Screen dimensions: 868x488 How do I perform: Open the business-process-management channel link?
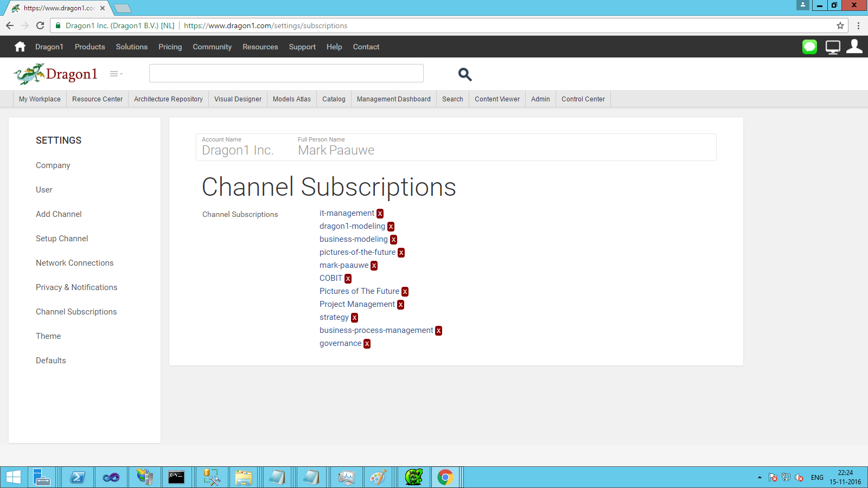click(376, 330)
